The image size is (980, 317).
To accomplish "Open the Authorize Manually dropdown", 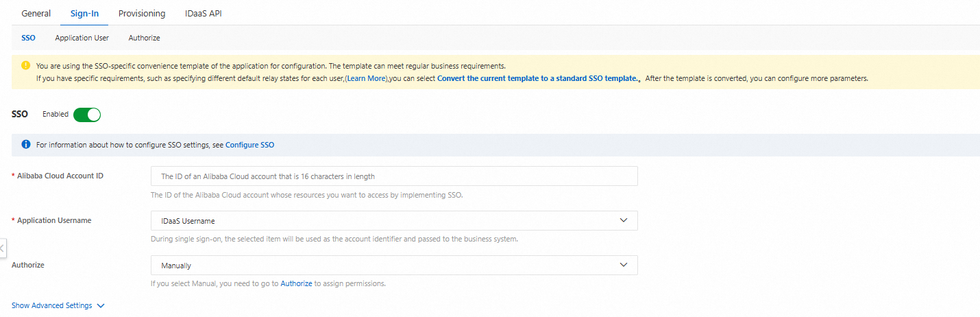I will (393, 265).
